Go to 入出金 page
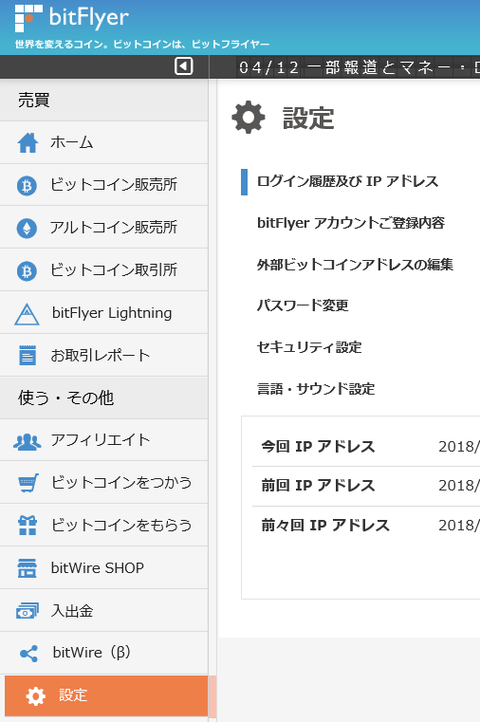Screen dimensions: 480x722 104,611
